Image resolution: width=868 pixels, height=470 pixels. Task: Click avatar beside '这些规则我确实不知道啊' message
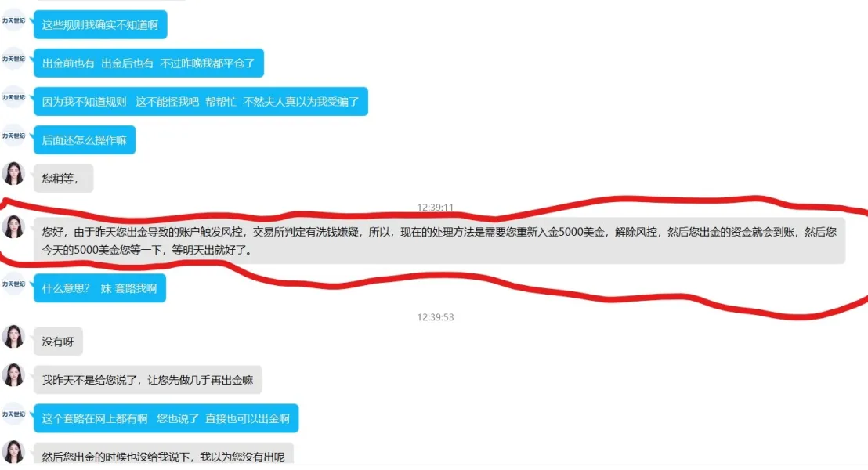point(13,21)
